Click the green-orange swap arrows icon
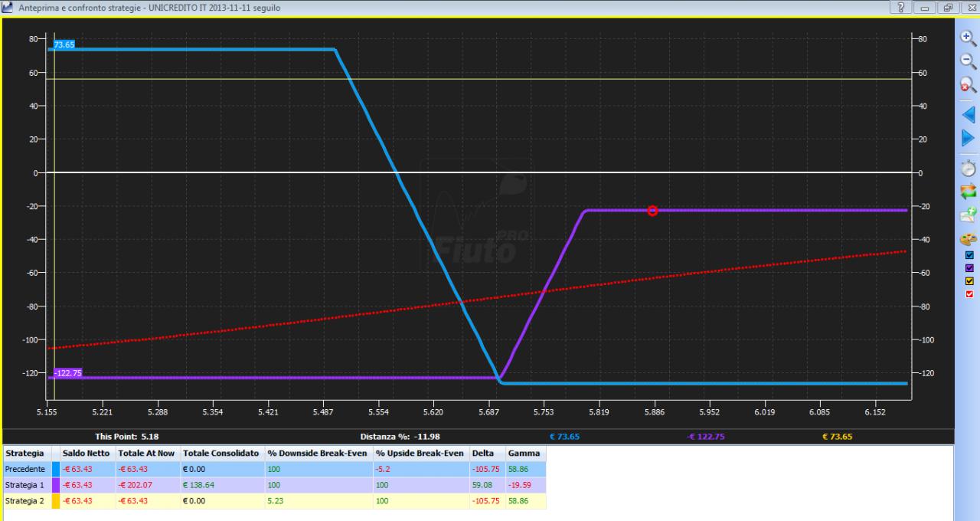Screen dimensions: 980x521 pos(969,192)
